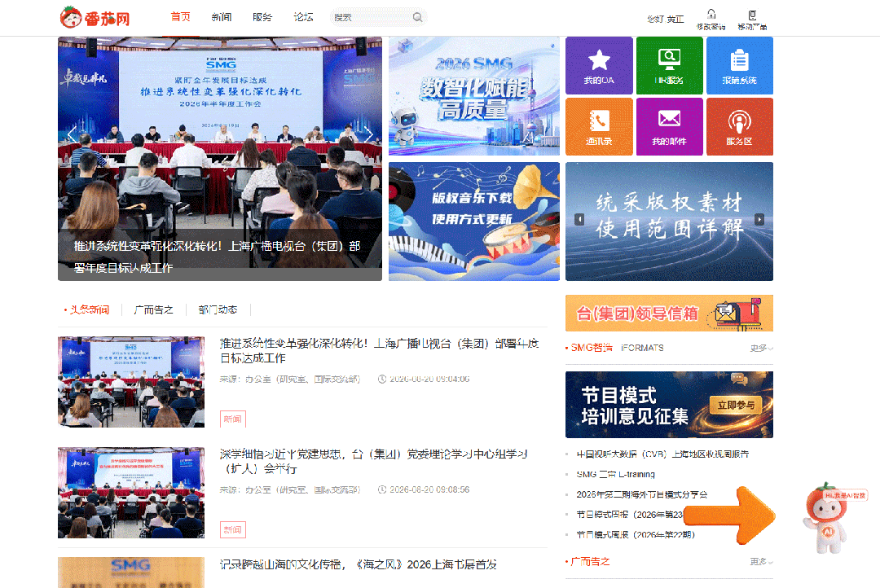Screen dimensions: 880x588
Task: Open 节目模式周报 第23期 link
Action: (630, 515)
